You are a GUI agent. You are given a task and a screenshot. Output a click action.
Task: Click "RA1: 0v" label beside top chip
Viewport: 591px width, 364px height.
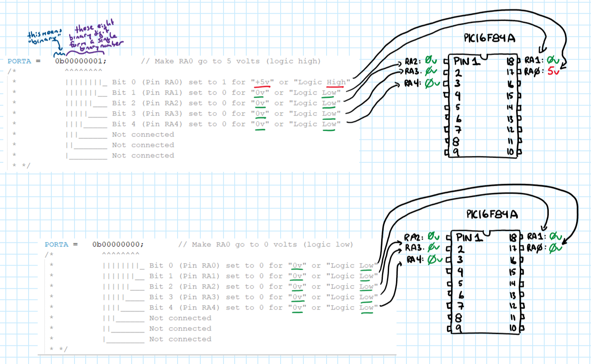[x=542, y=61]
